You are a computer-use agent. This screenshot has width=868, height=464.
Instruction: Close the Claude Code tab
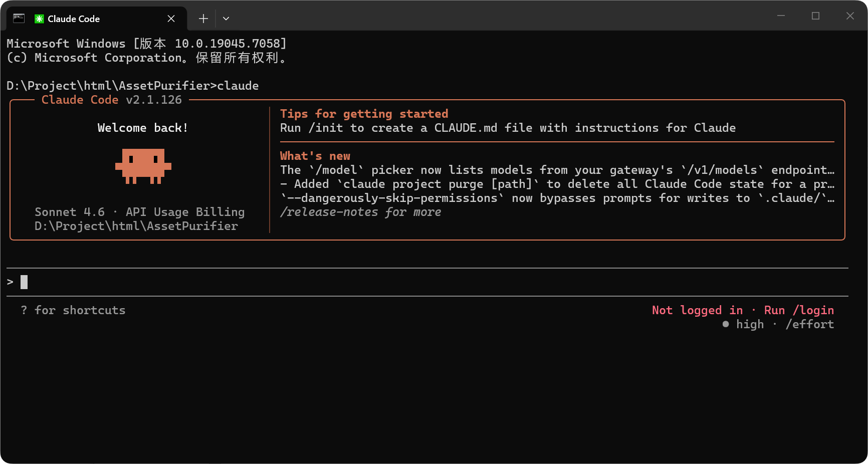pyautogui.click(x=171, y=19)
